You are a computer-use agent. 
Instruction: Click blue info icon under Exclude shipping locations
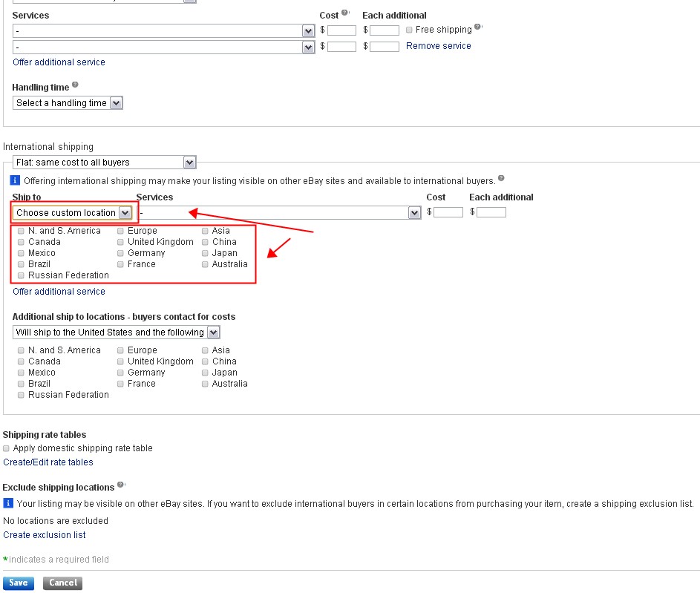click(x=8, y=503)
